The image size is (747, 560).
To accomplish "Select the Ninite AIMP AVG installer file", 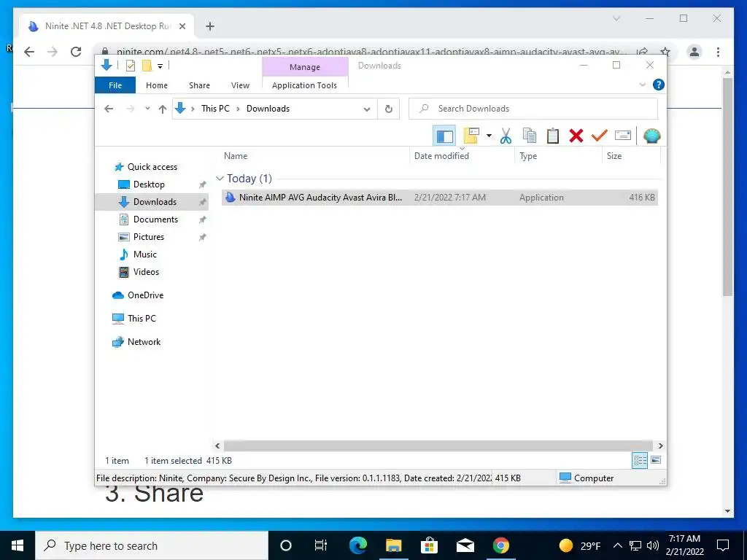I will [440, 197].
